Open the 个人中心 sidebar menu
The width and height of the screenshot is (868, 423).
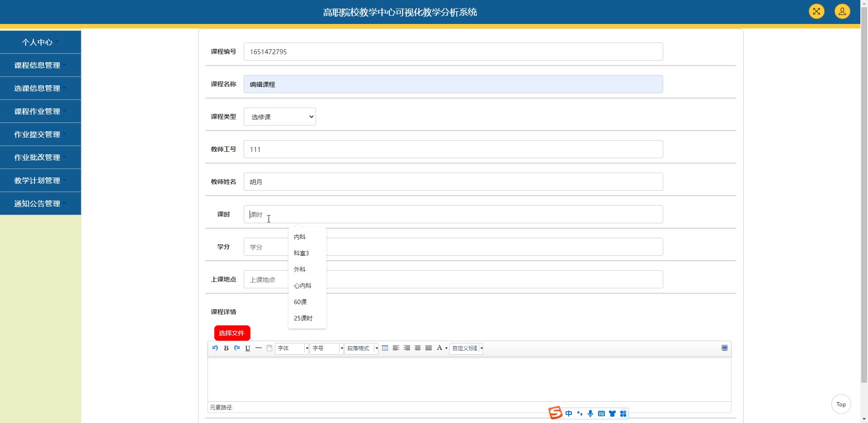click(x=40, y=42)
